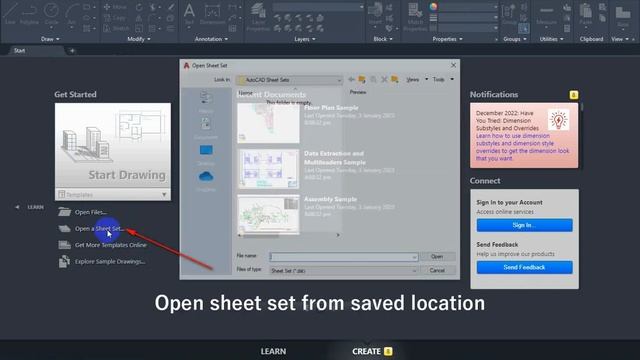Click the Back arrow in Open Sheet Set dialog

click(351, 79)
